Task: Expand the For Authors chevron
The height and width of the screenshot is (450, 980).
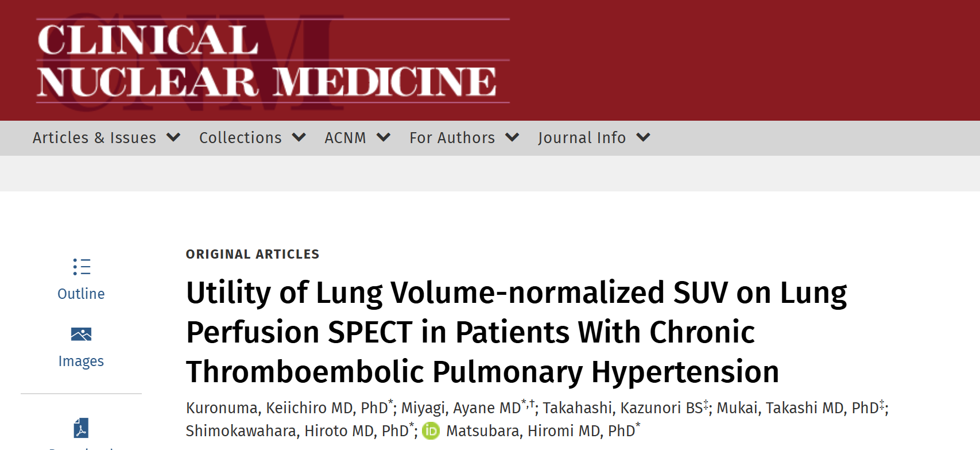Action: [512, 137]
